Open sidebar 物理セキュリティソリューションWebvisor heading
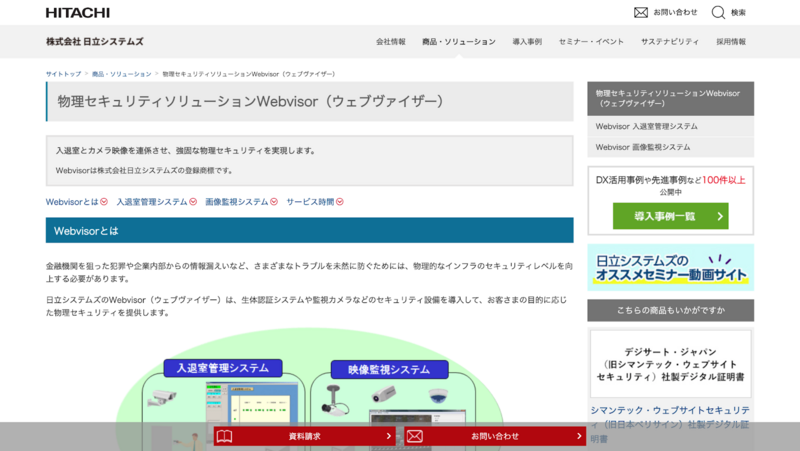This screenshot has height=451, width=800. [x=670, y=98]
